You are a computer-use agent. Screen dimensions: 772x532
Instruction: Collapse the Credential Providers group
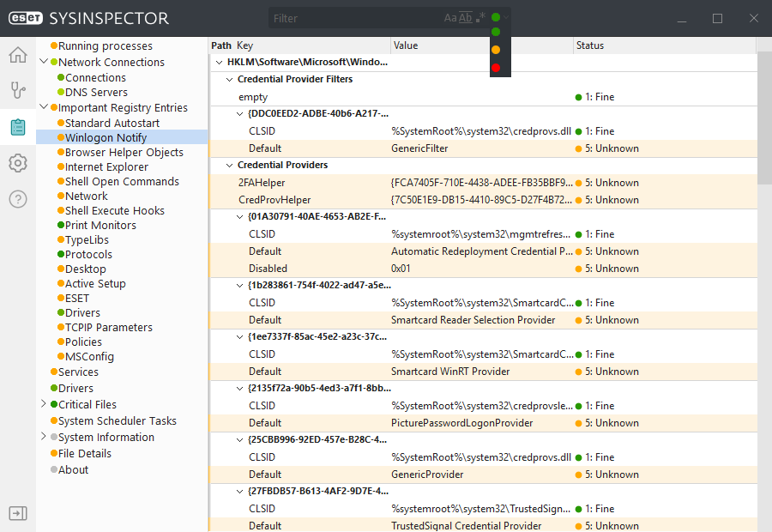[229, 165]
